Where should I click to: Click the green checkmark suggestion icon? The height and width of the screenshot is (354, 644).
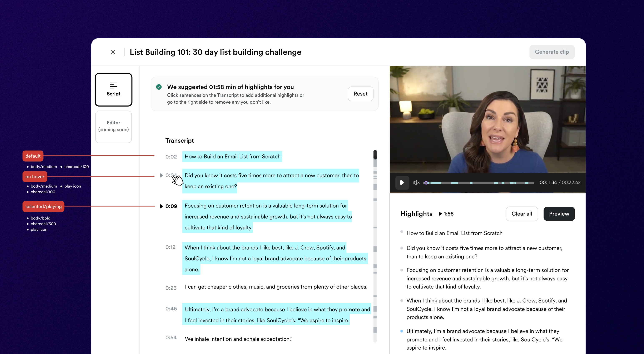click(x=159, y=87)
